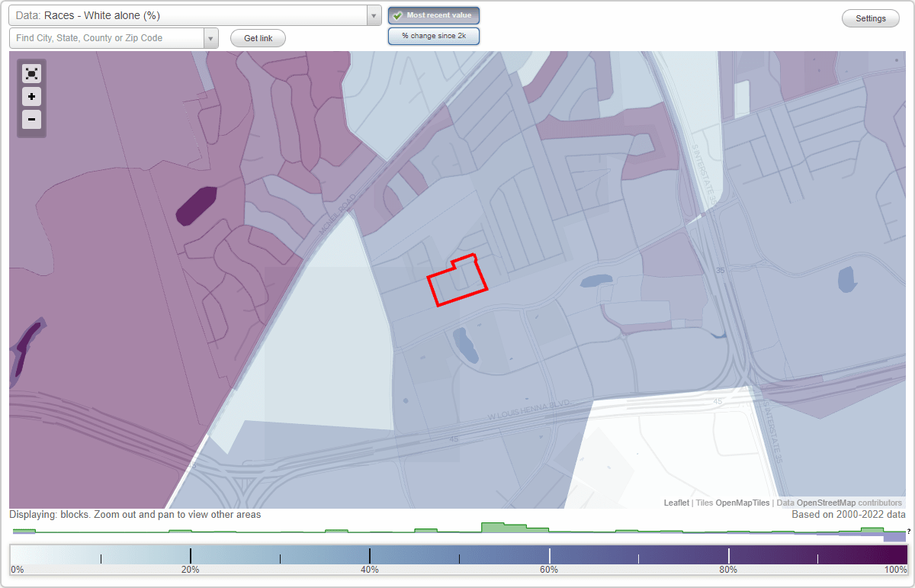
Task: Click the 60% mark on color legend
Action: tap(549, 556)
